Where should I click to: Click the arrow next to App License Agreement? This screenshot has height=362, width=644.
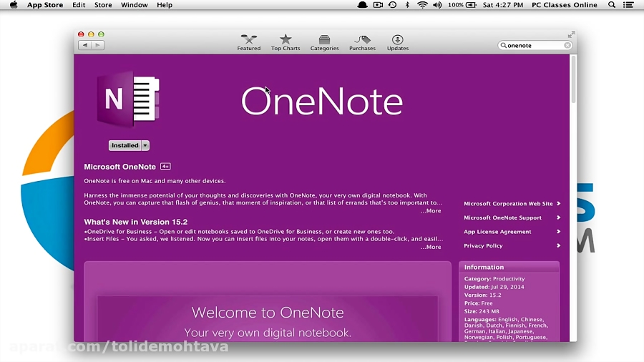click(x=559, y=232)
